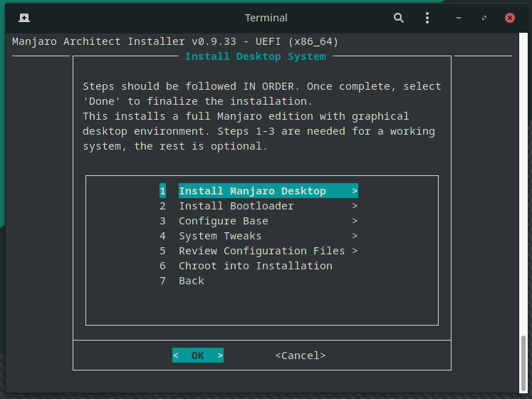Click the Cancel button
The height and width of the screenshot is (399, 532).
pyautogui.click(x=300, y=355)
